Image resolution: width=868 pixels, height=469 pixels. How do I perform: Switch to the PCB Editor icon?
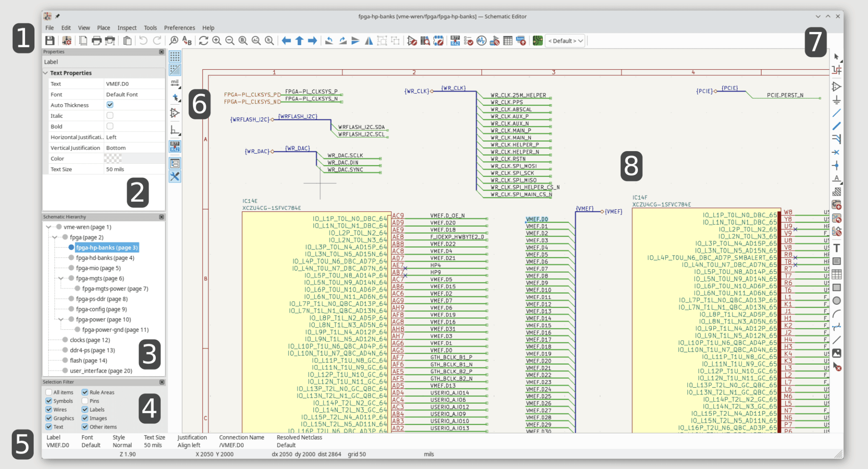pyautogui.click(x=538, y=41)
